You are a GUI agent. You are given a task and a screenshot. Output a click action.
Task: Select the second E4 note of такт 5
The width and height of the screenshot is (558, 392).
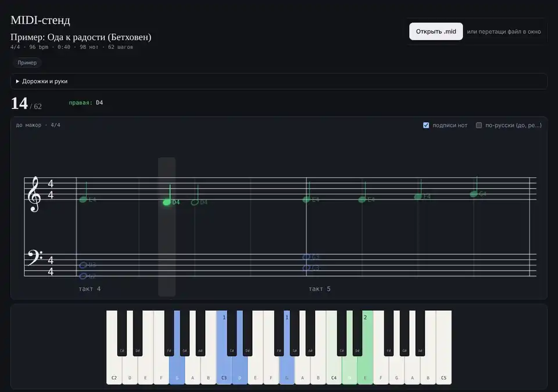click(362, 200)
